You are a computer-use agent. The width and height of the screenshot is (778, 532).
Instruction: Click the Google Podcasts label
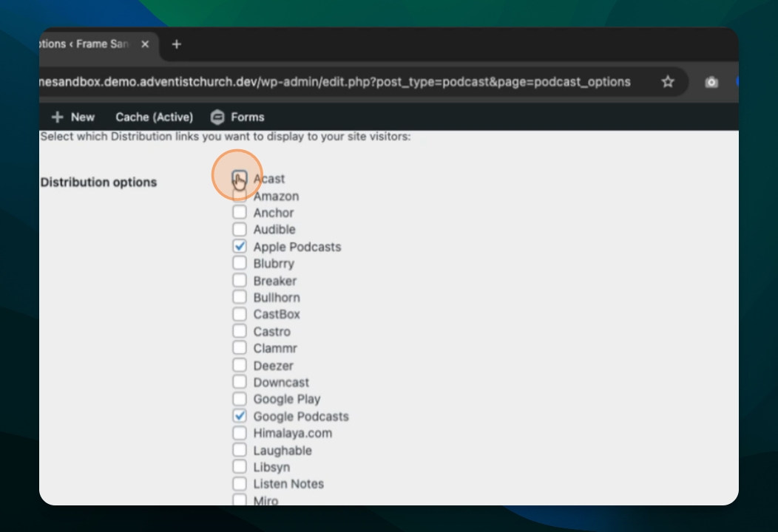[x=301, y=417]
